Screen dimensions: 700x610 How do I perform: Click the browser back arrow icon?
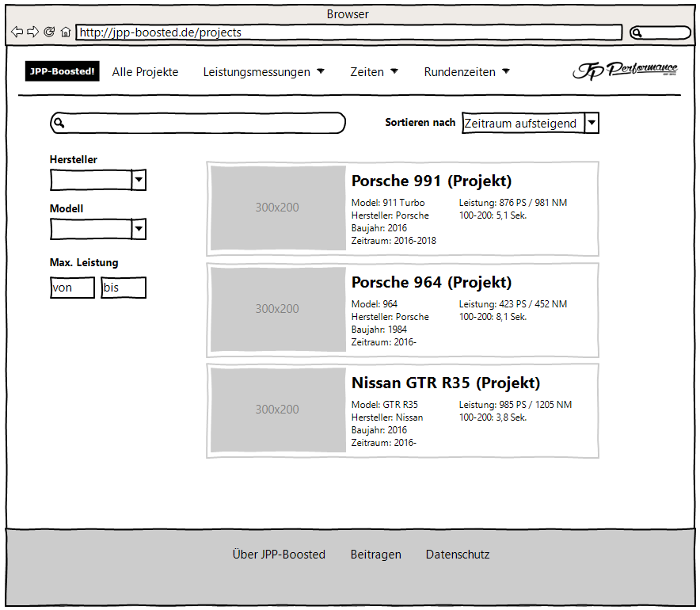point(17,32)
